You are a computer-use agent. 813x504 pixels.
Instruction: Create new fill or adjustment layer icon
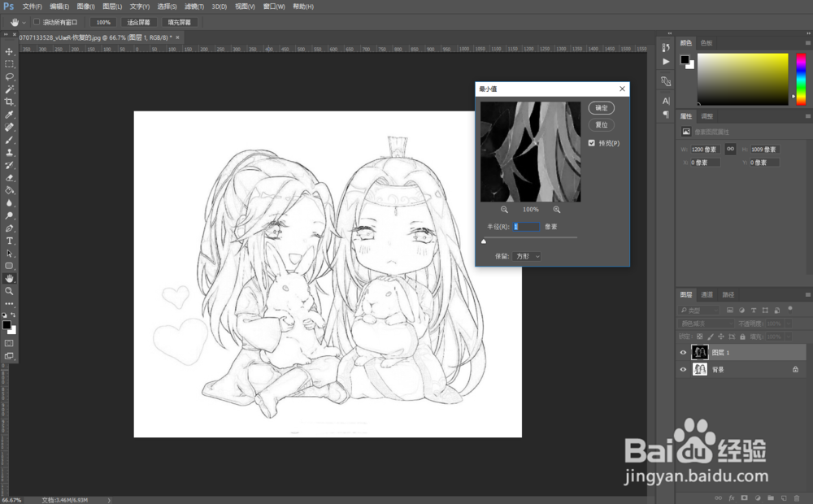click(758, 497)
